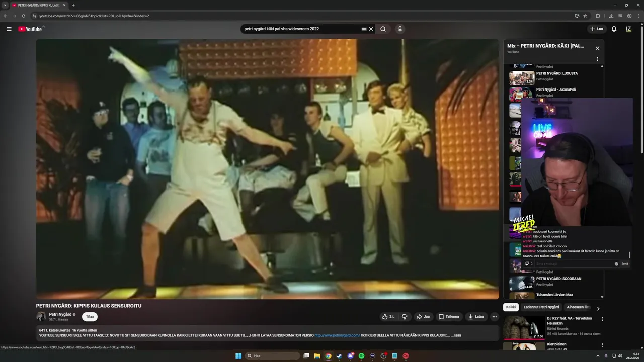Reload the page in Chrome
This screenshot has height=362, width=644.
click(23, 16)
